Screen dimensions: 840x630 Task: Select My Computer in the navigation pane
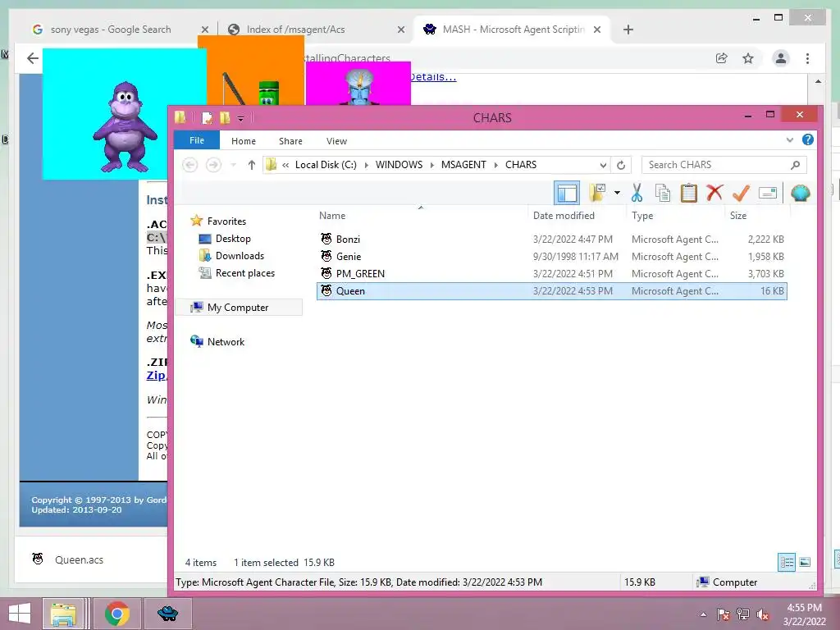point(239,307)
